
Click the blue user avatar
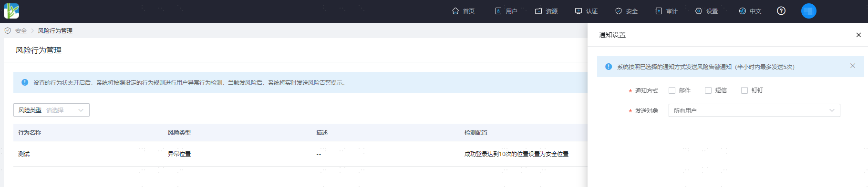tap(809, 11)
